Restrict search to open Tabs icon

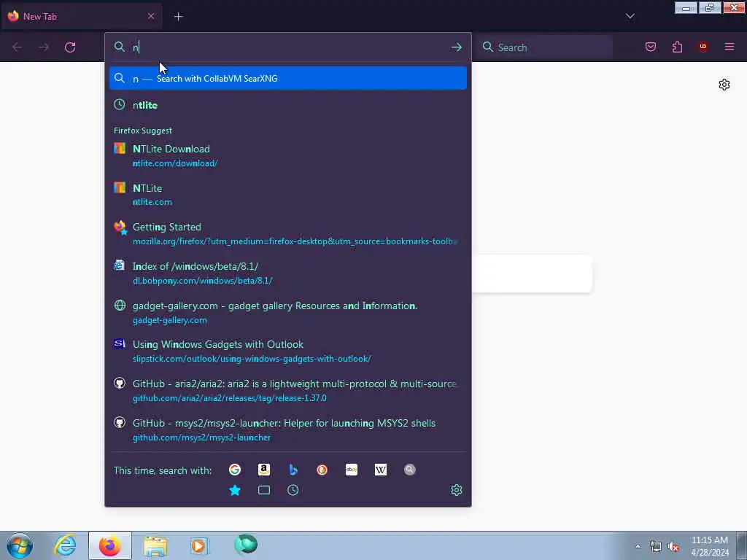[x=264, y=490]
